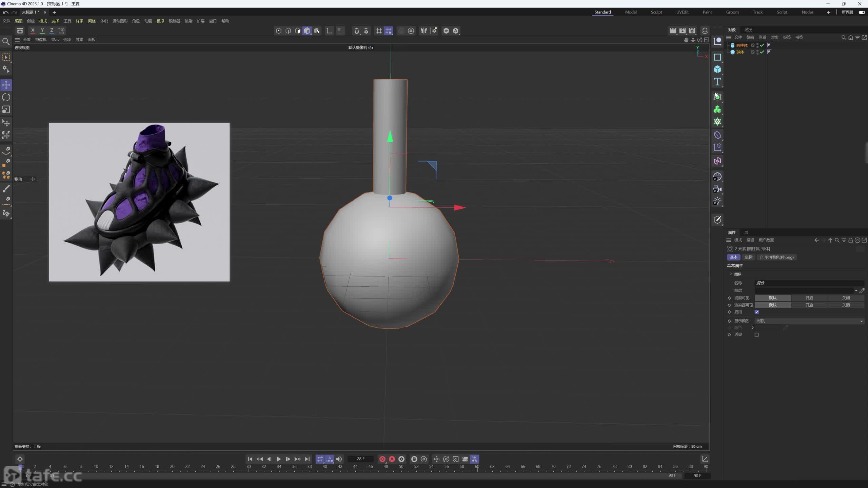868x488 pixels.
Task: Select the Move tool in left toolbar
Action: pyautogui.click(x=6, y=85)
